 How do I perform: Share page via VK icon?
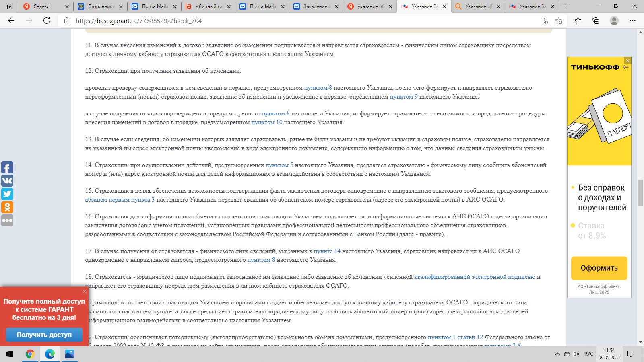click(7, 181)
